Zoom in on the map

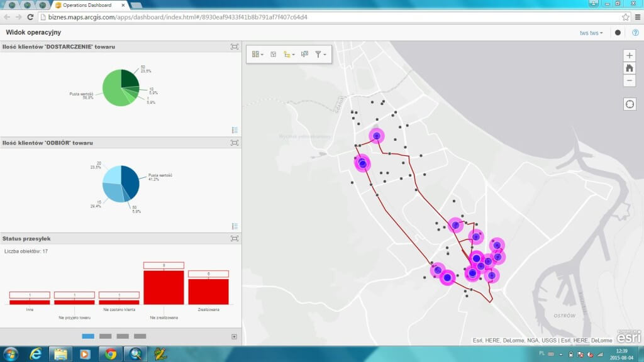tap(630, 55)
